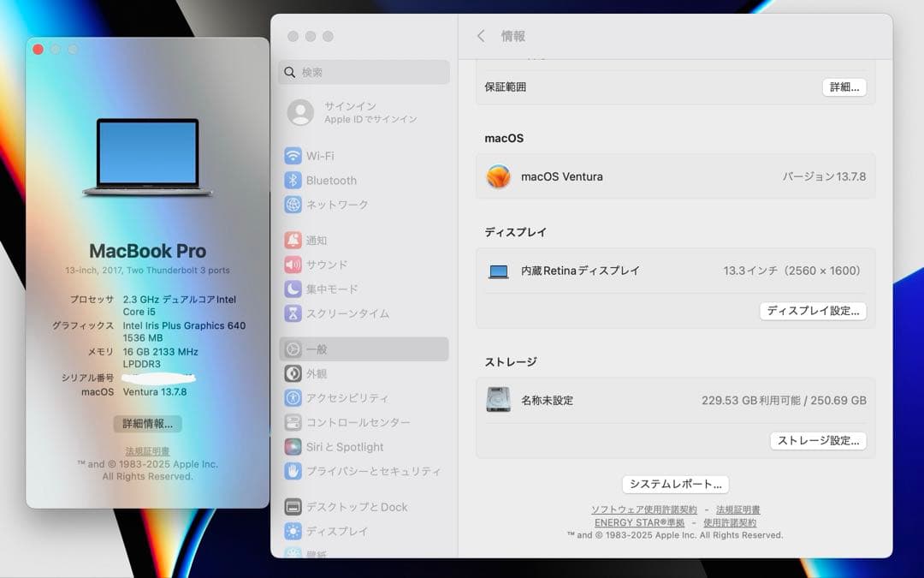Click the search field in System Settings
924x578 pixels.
click(x=363, y=72)
